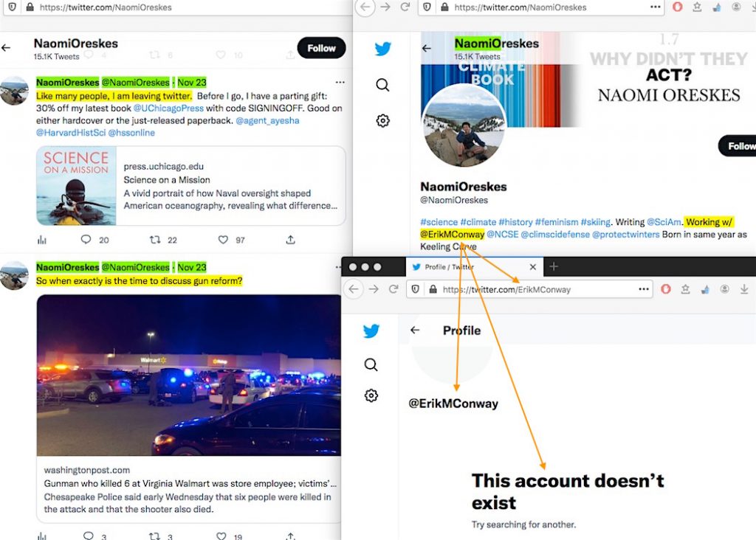Screen dimensions: 756x540
Task: Open the Science on a Mission book thumbnail
Action: click(76, 186)
